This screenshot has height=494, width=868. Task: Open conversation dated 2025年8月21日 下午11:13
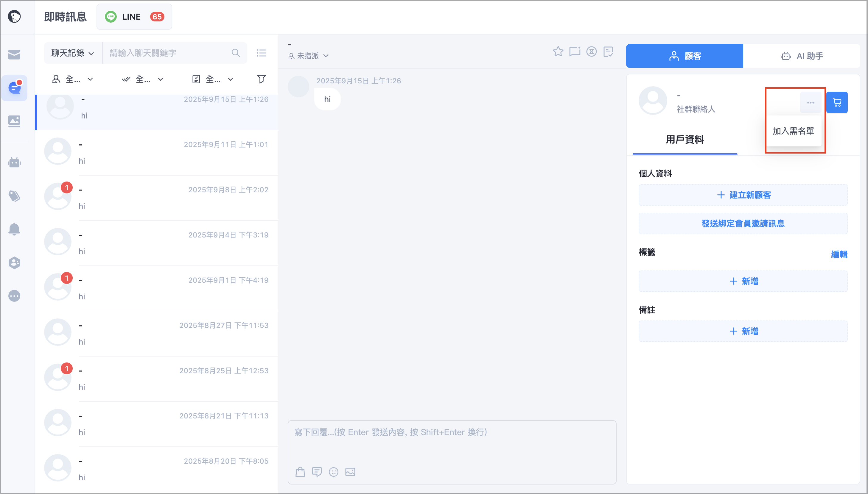(157, 424)
